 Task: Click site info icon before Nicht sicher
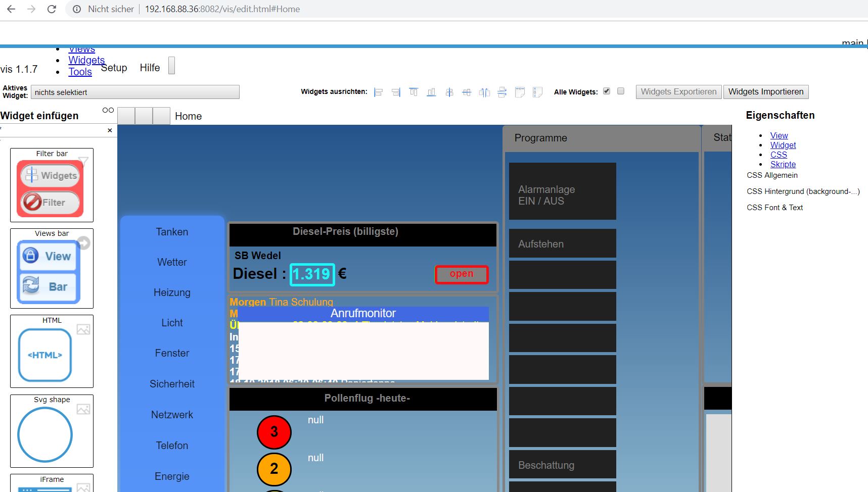pos(77,9)
